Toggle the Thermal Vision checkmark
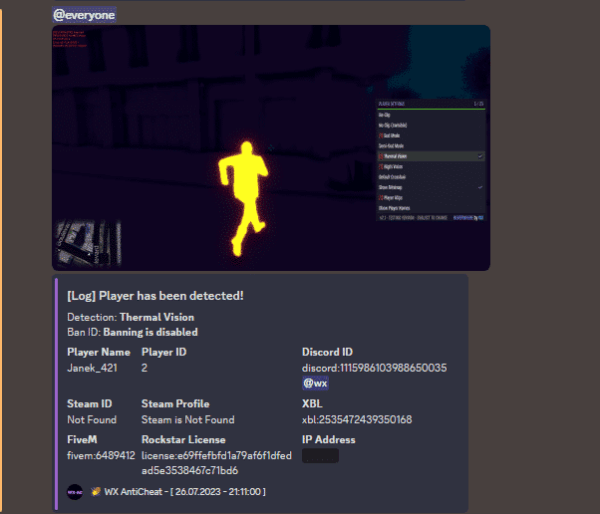This screenshot has width=600, height=514. pyautogui.click(x=480, y=156)
